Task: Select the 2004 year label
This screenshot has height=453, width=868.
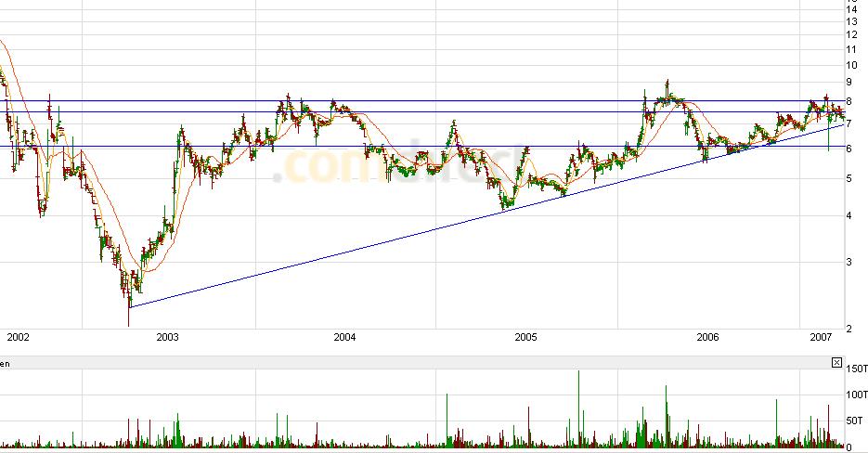Action: (x=344, y=337)
